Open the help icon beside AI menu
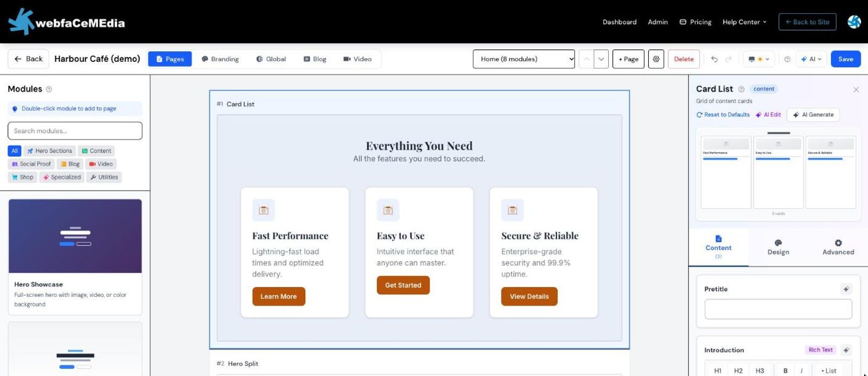 click(x=787, y=59)
